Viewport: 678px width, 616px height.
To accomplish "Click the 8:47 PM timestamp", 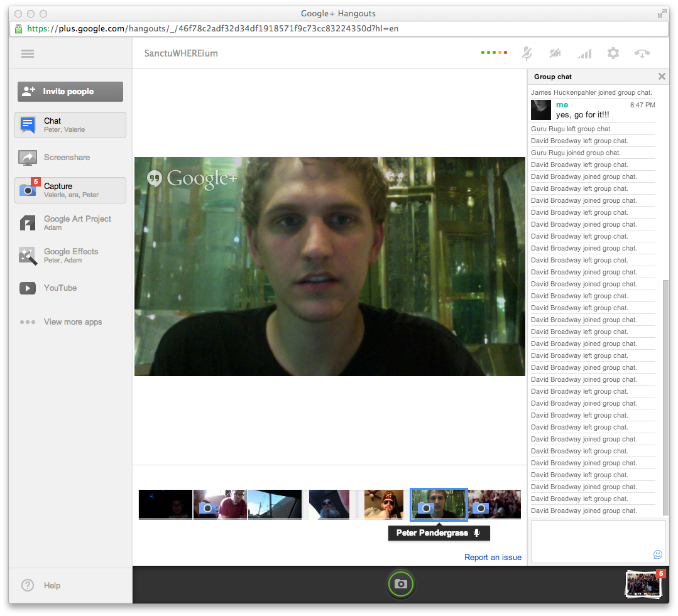I will [x=643, y=105].
